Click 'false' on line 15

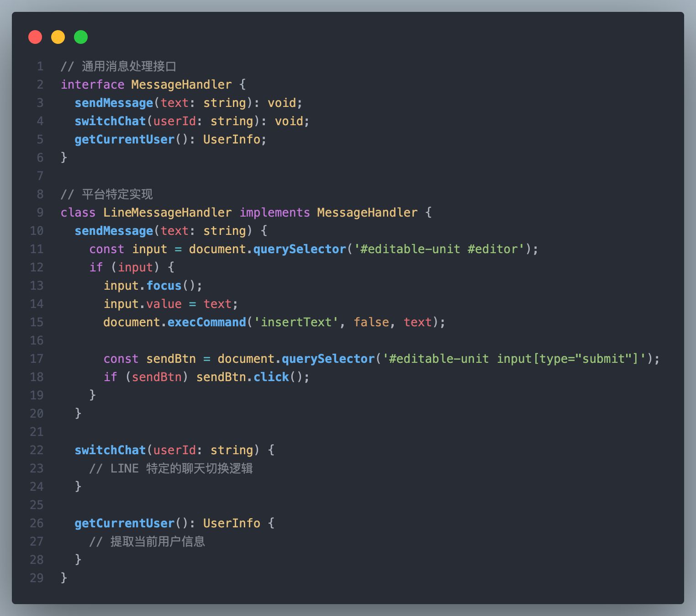(x=371, y=322)
